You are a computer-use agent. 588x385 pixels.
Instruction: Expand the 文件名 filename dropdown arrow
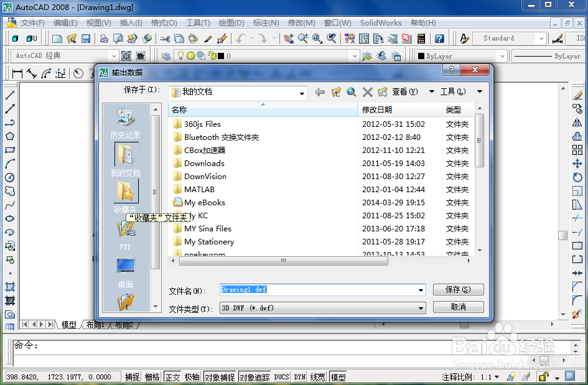point(421,290)
